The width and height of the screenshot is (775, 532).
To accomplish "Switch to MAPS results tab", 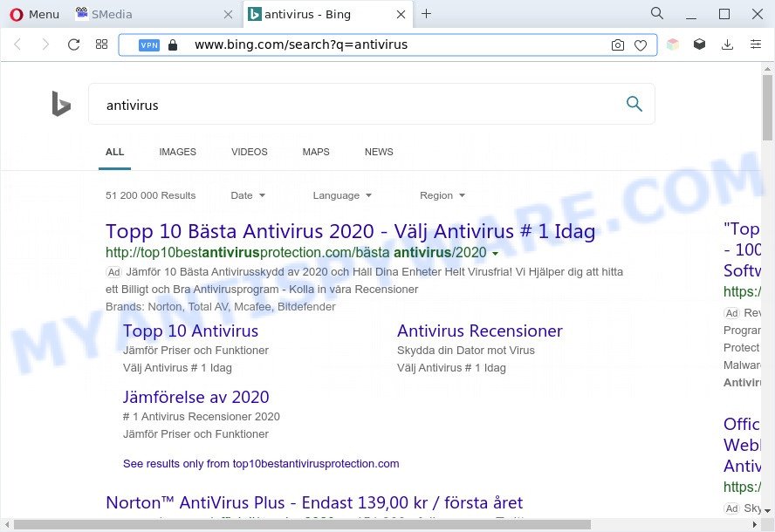I will 316,152.
